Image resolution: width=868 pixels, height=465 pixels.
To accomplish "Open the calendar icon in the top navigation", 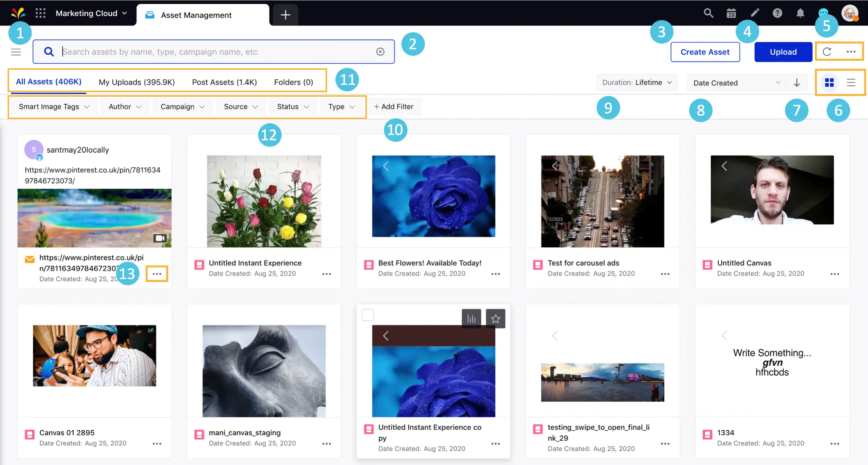I will click(x=731, y=13).
